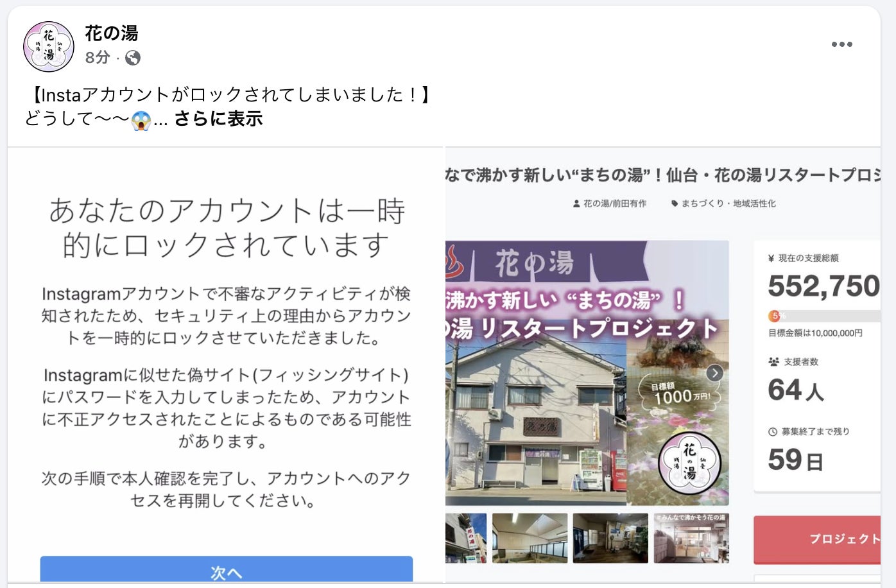Viewport: 896px width, 588px height.
Task: Open the three-dot post options menu
Action: point(841,44)
